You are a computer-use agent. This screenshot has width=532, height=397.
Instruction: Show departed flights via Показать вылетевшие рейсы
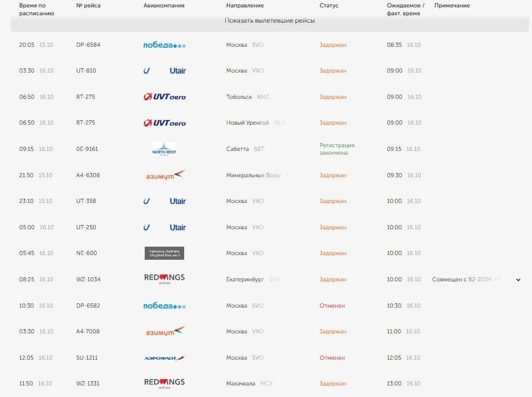pos(270,21)
